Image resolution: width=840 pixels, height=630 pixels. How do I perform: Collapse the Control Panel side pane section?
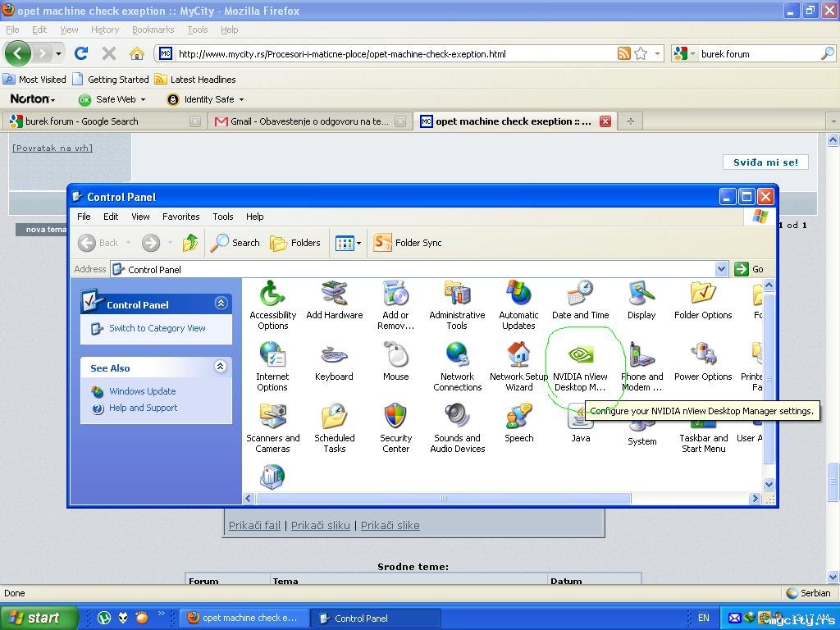(x=221, y=304)
